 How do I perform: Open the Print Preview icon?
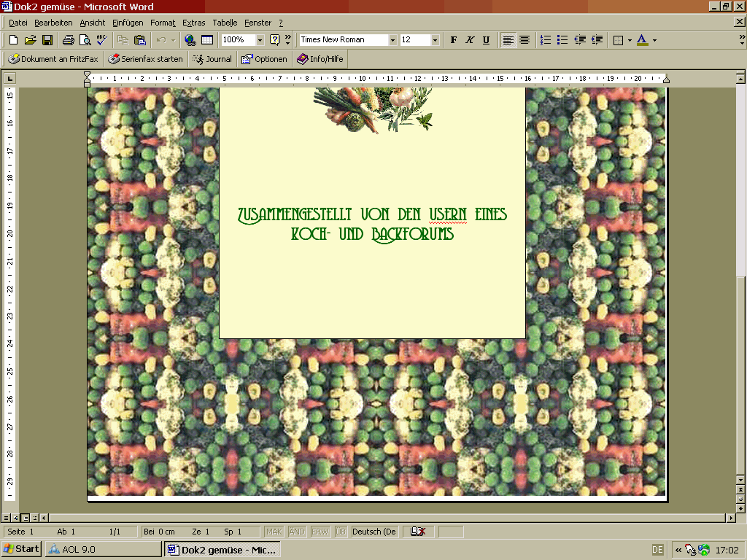coord(85,40)
